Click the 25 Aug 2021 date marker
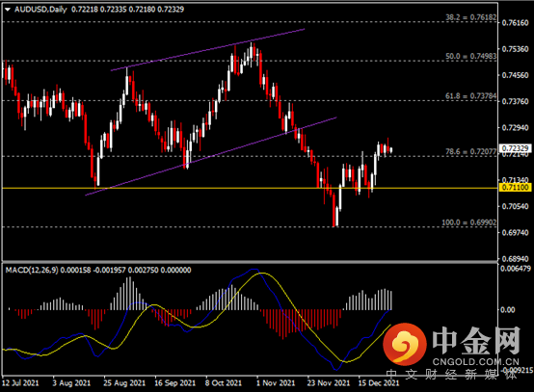534x392 pixels. [x=124, y=383]
